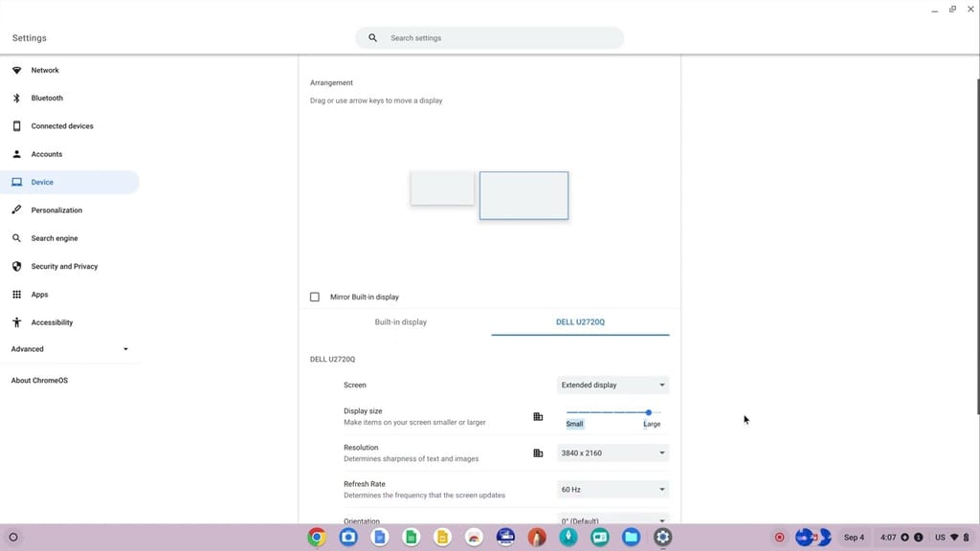Open the calendar via Sep 4 date
Viewport: 980px width, 551px height.
854,538
